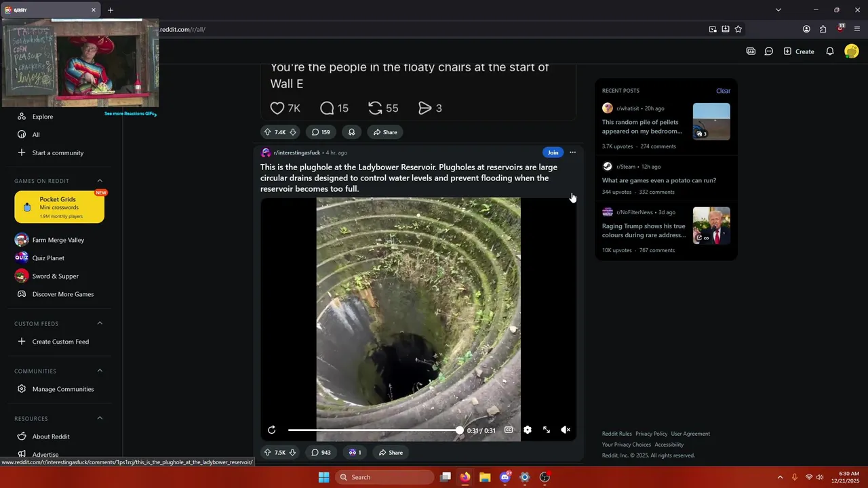Open the 159 comments button
This screenshot has width=868, height=488.
point(321,132)
